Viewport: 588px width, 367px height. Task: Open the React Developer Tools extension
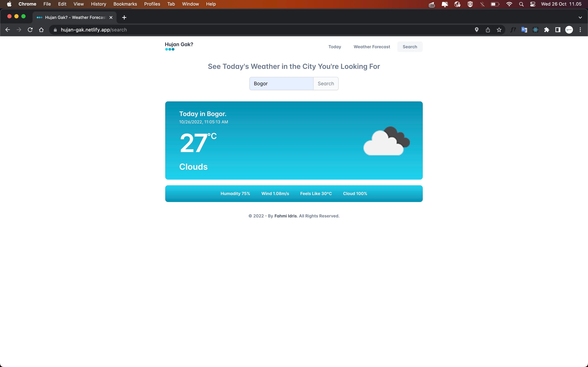pyautogui.click(x=535, y=30)
